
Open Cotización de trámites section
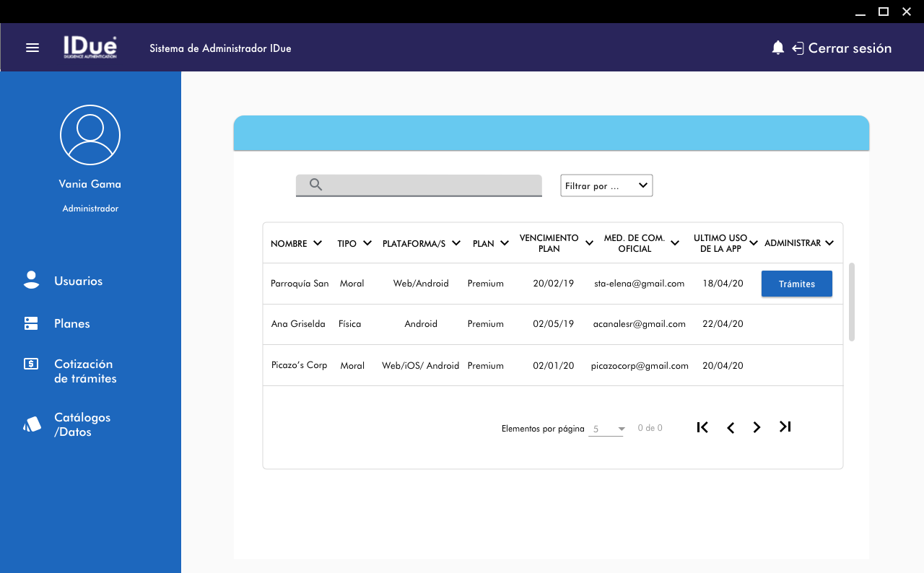coord(84,371)
